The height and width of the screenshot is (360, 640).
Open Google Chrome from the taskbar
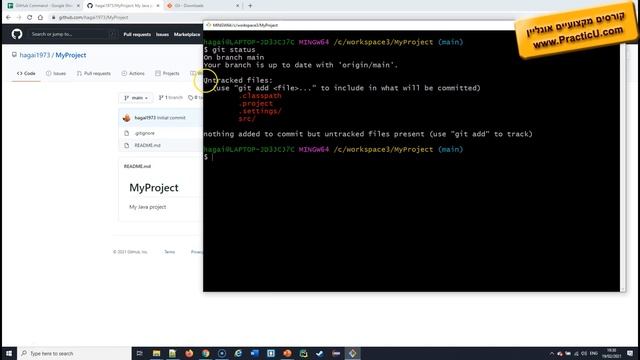(x=205, y=353)
